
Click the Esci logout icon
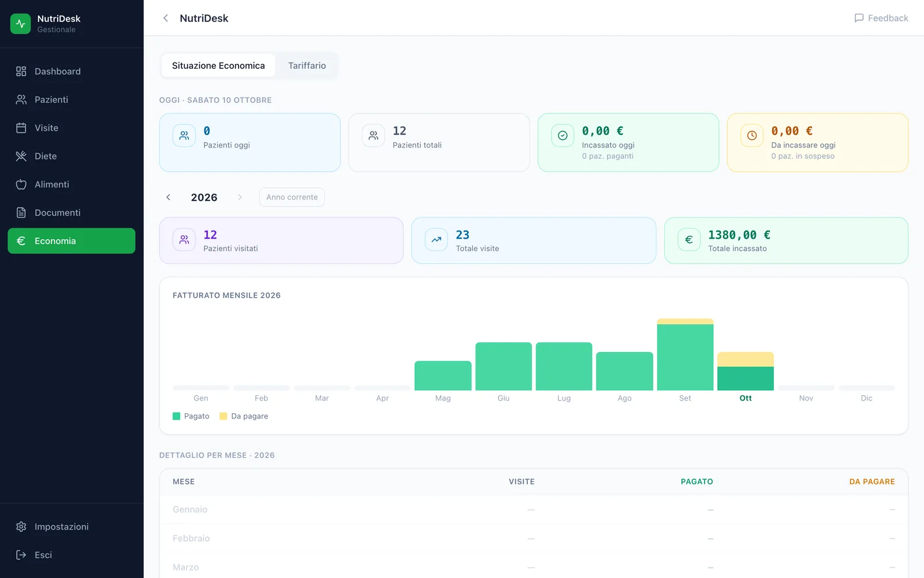[x=21, y=555]
